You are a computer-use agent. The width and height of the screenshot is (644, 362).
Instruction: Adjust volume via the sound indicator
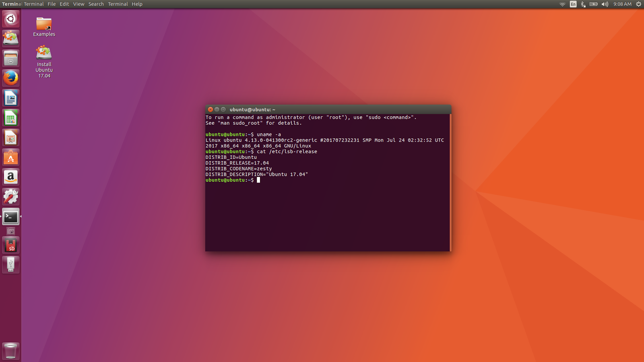coord(605,4)
